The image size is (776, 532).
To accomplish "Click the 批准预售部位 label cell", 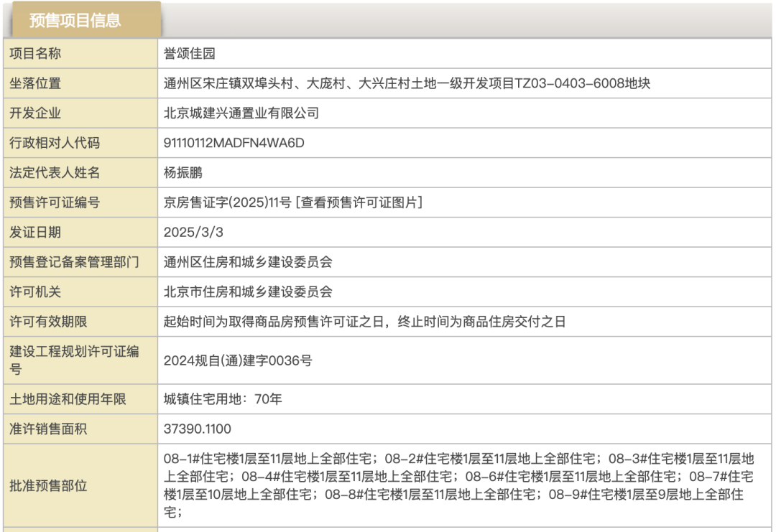I will (x=80, y=485).
